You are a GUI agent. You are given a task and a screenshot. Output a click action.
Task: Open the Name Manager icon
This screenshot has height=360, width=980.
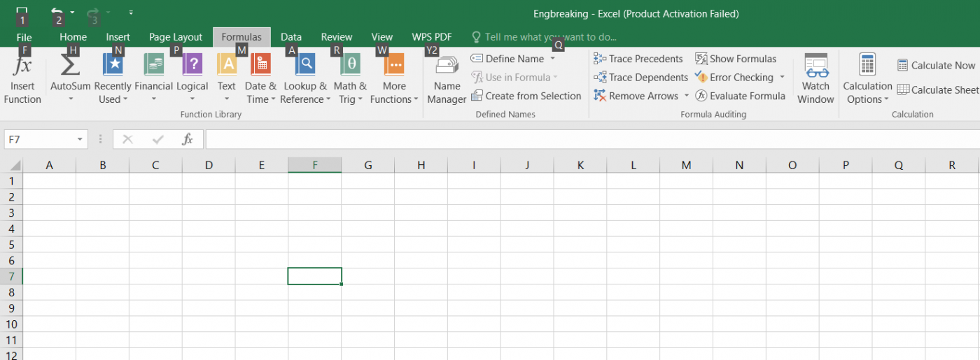[447, 67]
